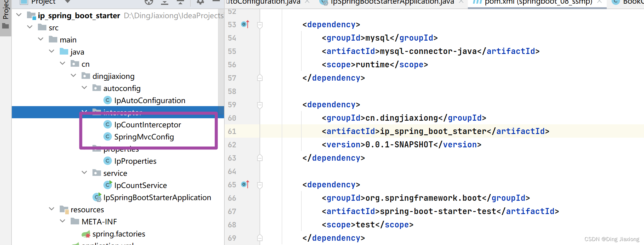Open the spring.factories file
The height and width of the screenshot is (245, 644).
119,234
